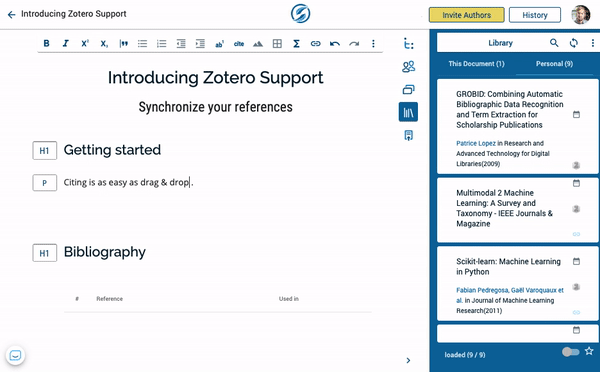Click calendar icon on GROBID reference

coord(576,114)
